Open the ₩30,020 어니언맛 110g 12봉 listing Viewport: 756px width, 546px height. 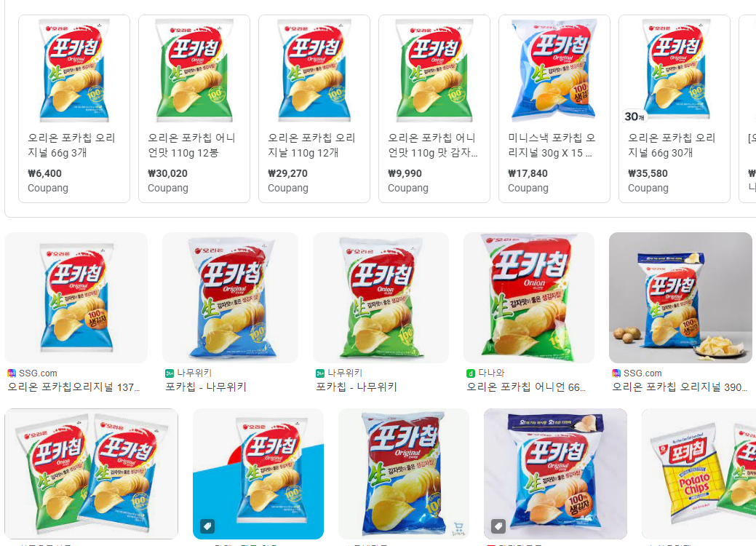click(194, 108)
